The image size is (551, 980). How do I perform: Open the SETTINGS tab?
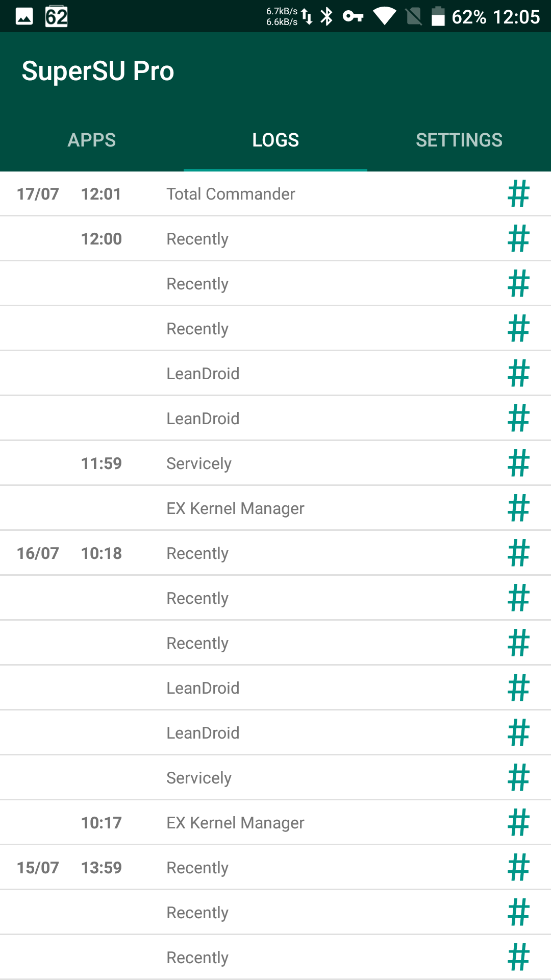click(459, 140)
